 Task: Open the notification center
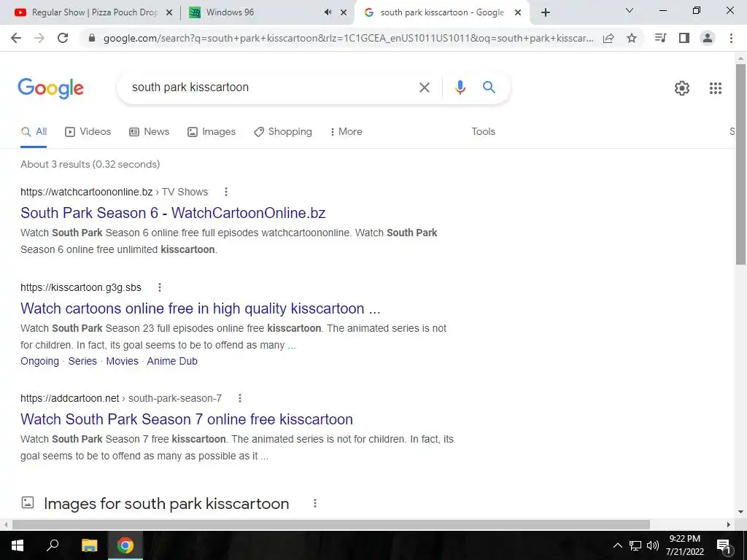pos(723,545)
